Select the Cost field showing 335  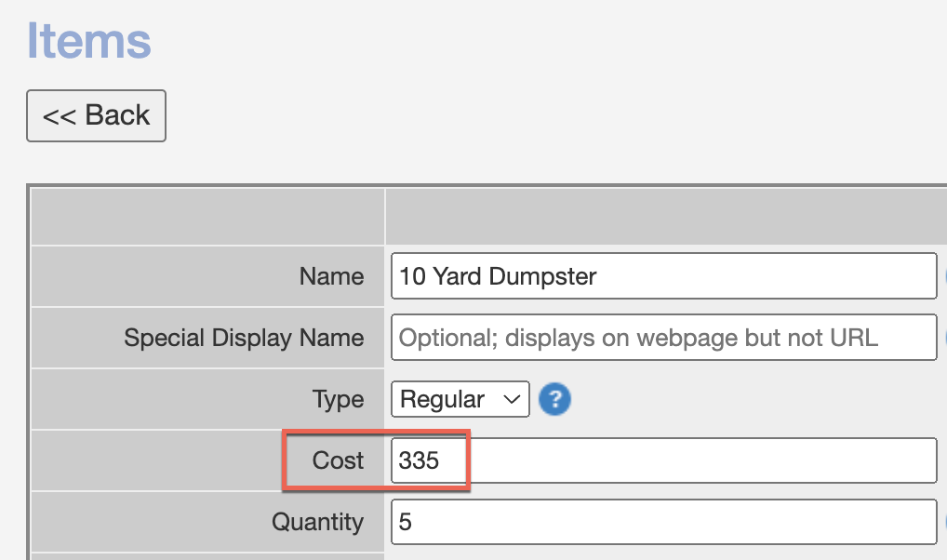662,460
